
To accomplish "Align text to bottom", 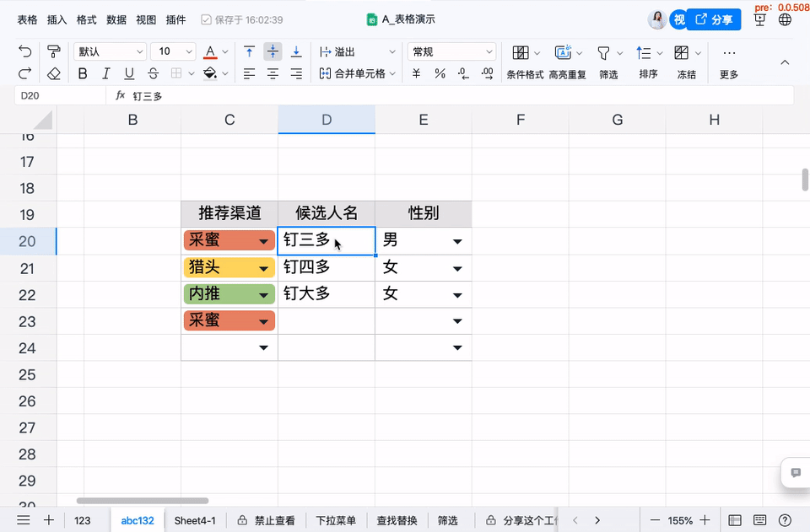I will tap(296, 51).
